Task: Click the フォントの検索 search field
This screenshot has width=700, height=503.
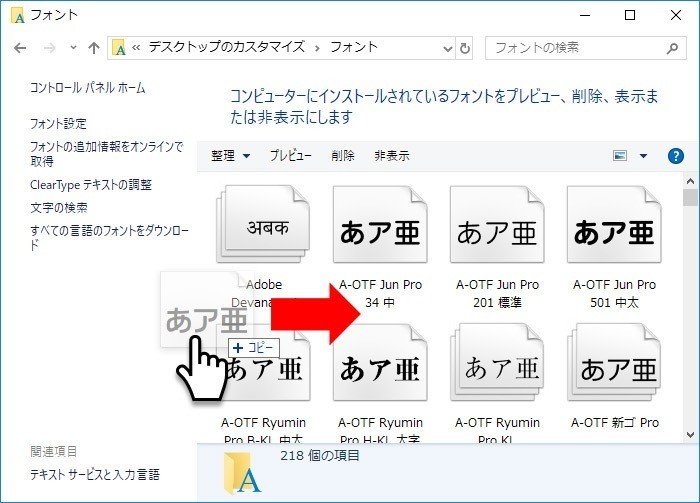Action: (x=575, y=48)
